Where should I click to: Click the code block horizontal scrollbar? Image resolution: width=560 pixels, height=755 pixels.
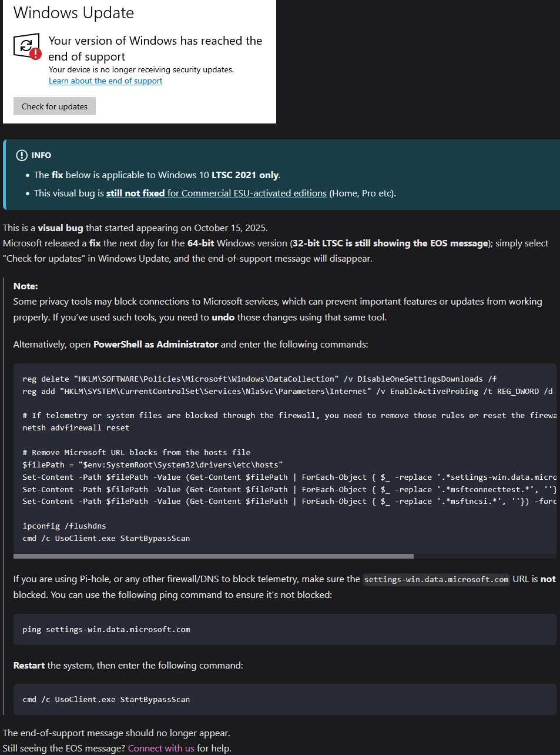(x=213, y=556)
